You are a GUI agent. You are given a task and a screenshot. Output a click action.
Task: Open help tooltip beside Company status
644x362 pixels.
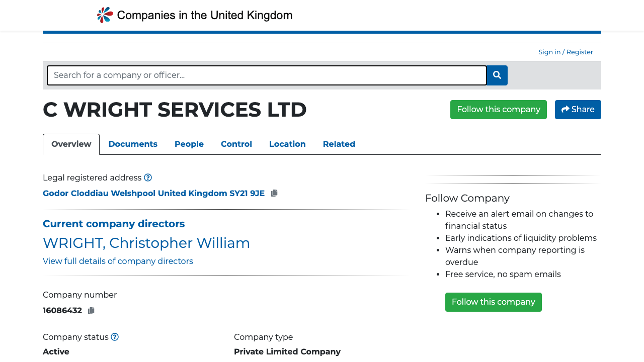(114, 337)
